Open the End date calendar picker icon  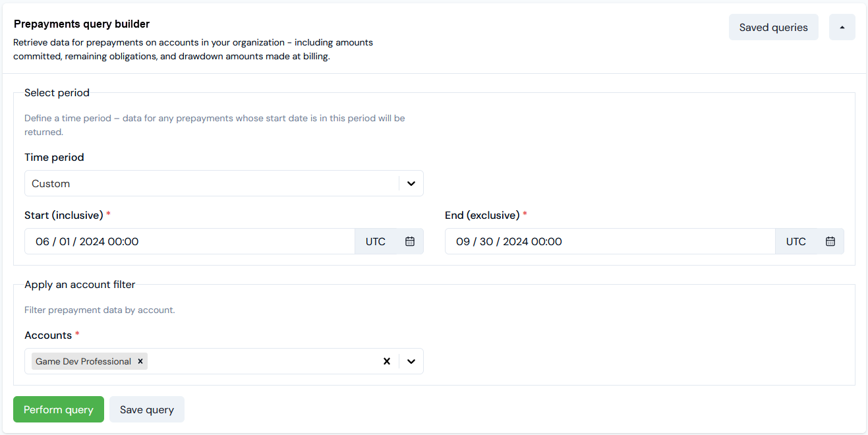click(x=830, y=241)
